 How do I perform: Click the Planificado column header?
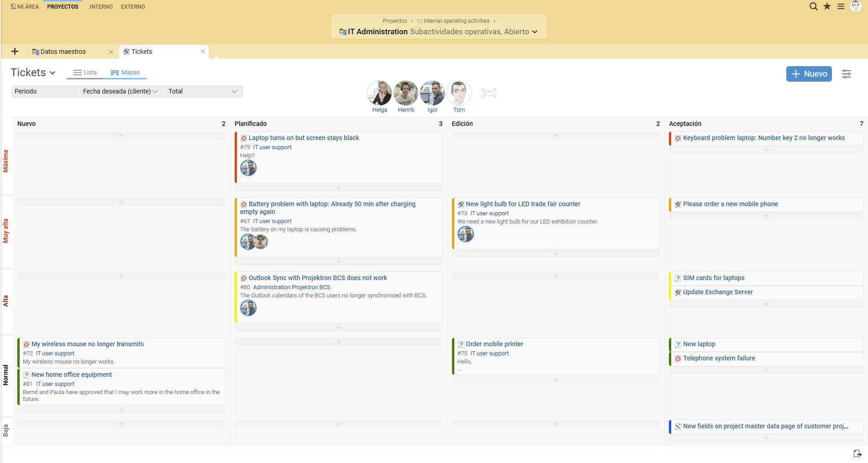click(251, 124)
